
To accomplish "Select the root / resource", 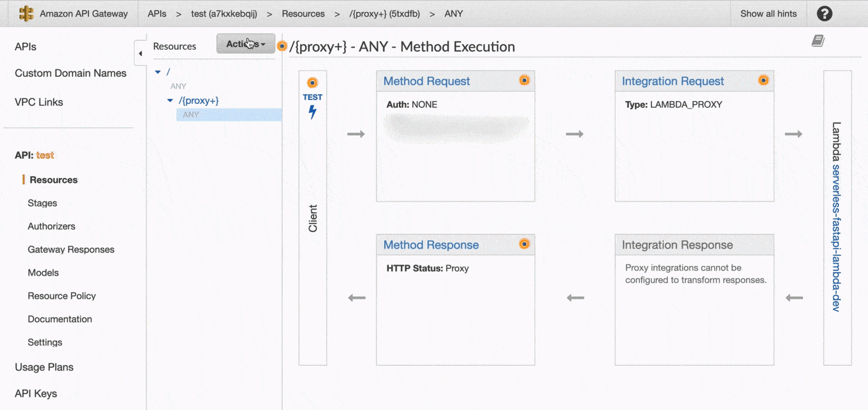I will (x=168, y=72).
